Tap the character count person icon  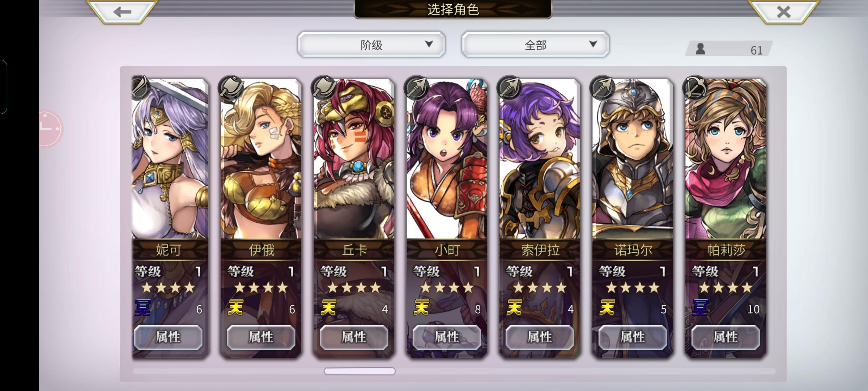point(701,49)
